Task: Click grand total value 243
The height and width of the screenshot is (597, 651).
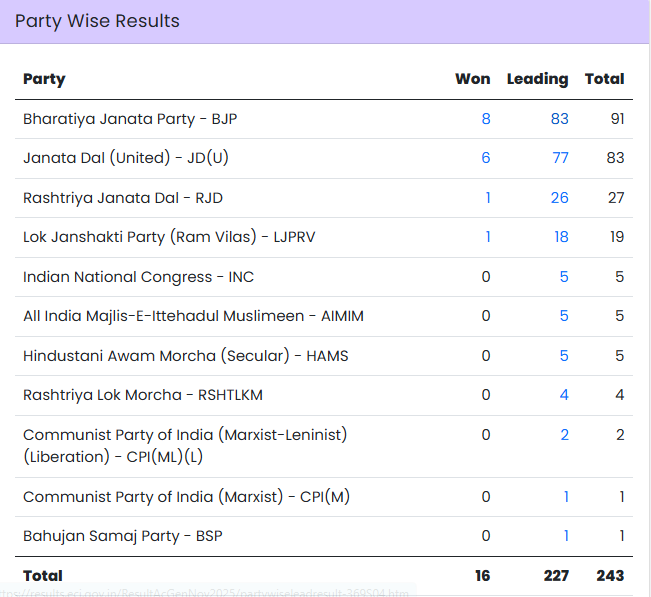Action: click(x=610, y=575)
